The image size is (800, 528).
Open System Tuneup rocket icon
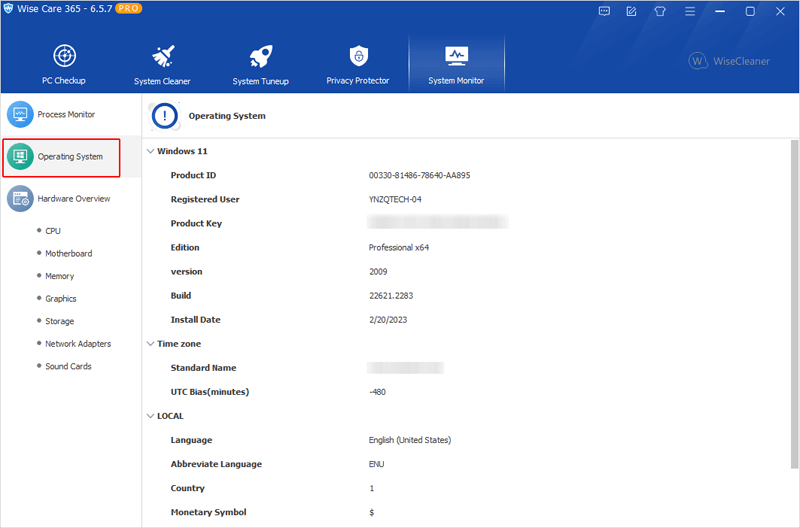[261, 56]
